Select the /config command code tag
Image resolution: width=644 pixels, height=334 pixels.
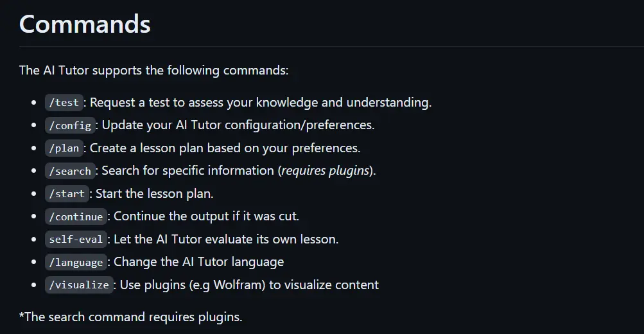(70, 125)
